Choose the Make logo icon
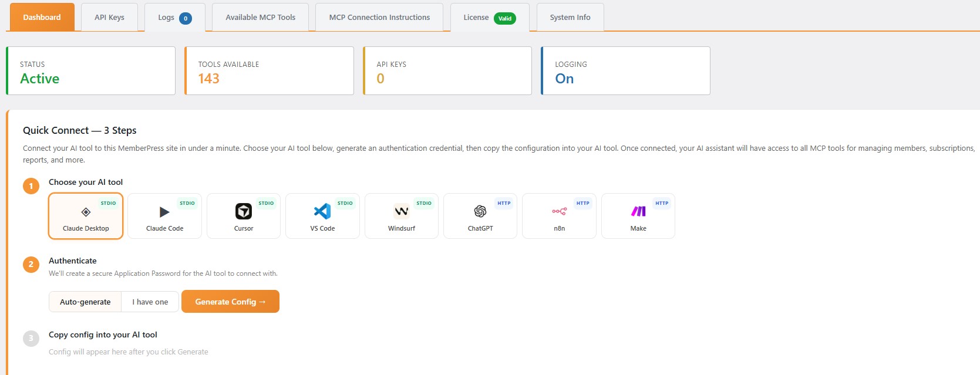This screenshot has width=980, height=375. [638, 211]
